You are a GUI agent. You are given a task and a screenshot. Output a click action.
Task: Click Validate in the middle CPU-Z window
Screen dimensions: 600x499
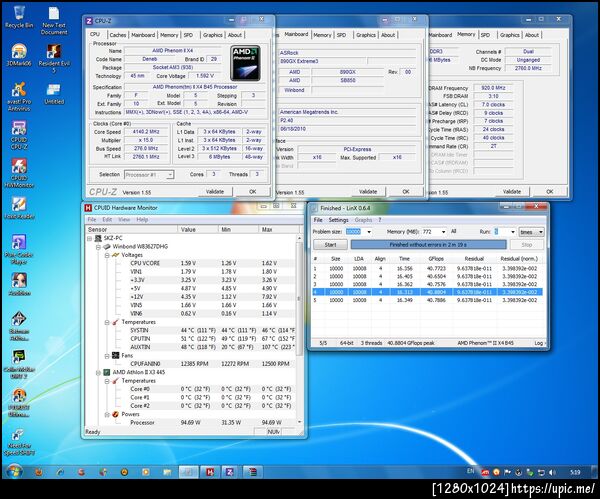(368, 192)
